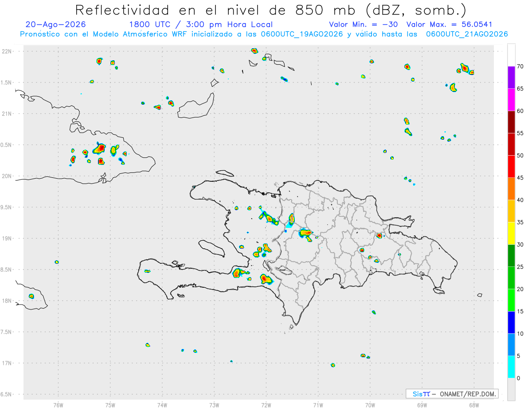Click the colorbar label '25'
The image size is (532, 411).
click(520, 267)
